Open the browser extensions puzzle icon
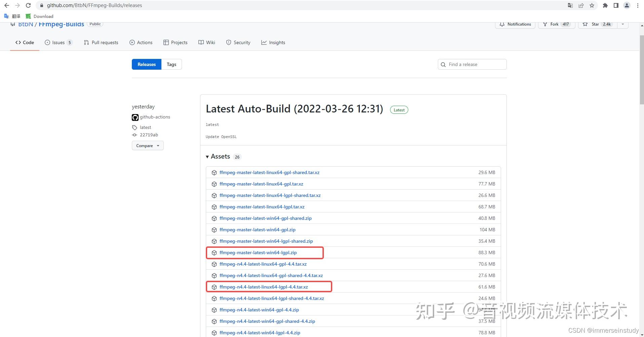Viewport: 644px width, 337px height. pos(605,5)
